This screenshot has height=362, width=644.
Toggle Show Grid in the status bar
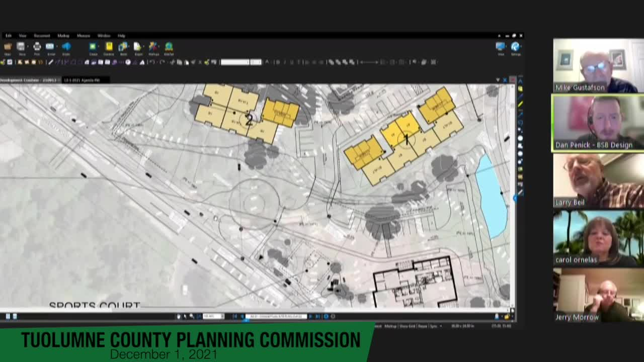click(408, 326)
